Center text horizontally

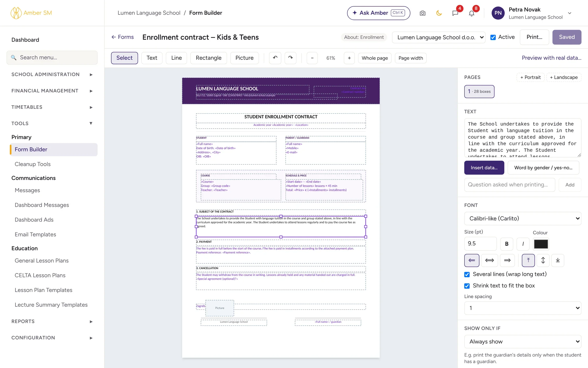tap(489, 260)
